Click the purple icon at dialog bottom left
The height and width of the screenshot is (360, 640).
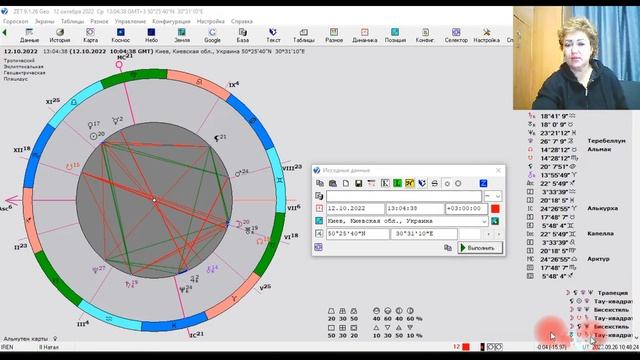point(318,247)
